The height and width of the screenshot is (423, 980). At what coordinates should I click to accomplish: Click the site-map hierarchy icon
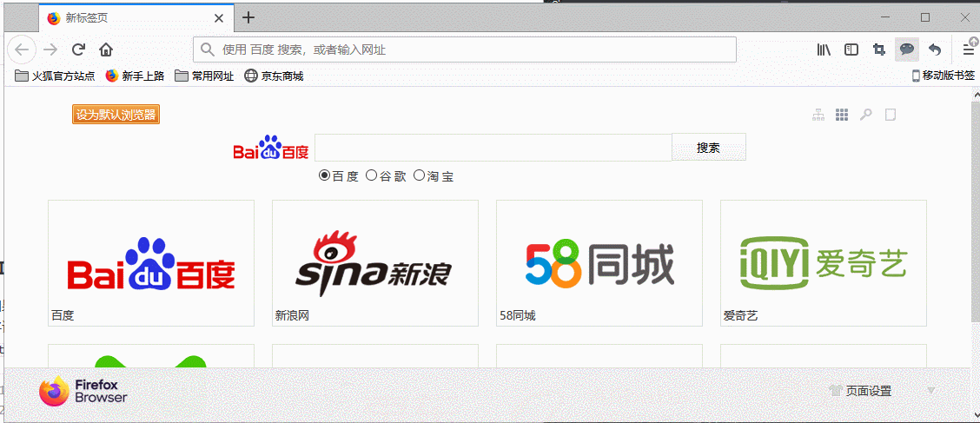pyautogui.click(x=818, y=115)
